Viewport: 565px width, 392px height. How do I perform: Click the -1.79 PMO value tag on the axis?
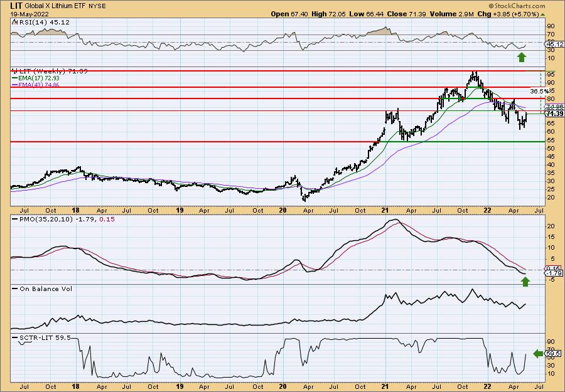pos(555,273)
